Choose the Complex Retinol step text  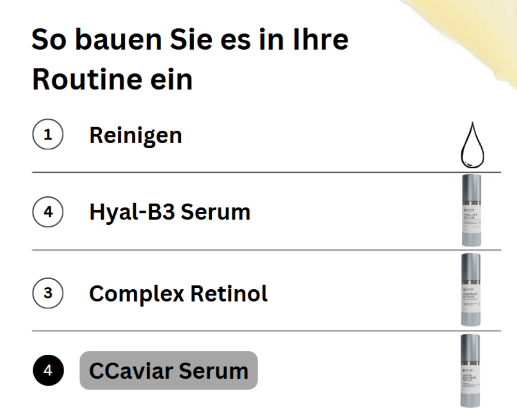(x=178, y=293)
